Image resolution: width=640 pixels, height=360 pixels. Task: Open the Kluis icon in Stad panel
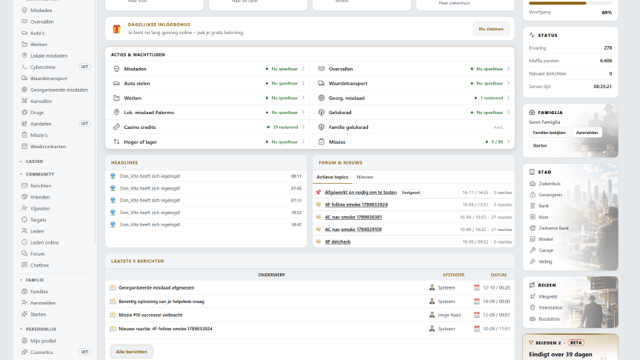click(x=532, y=217)
